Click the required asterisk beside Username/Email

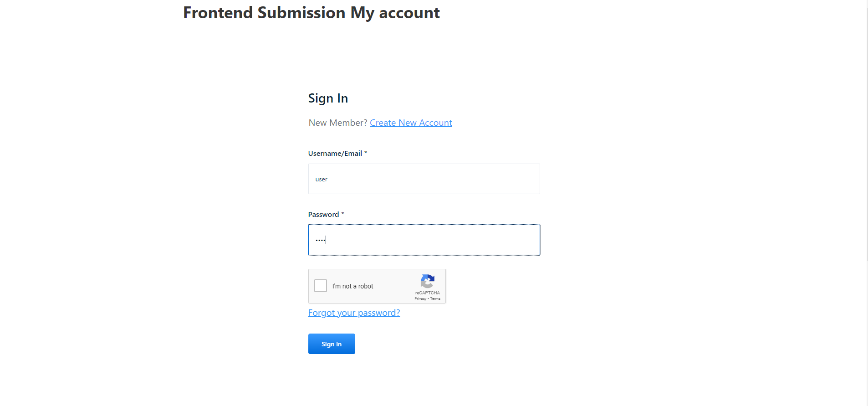pyautogui.click(x=366, y=153)
